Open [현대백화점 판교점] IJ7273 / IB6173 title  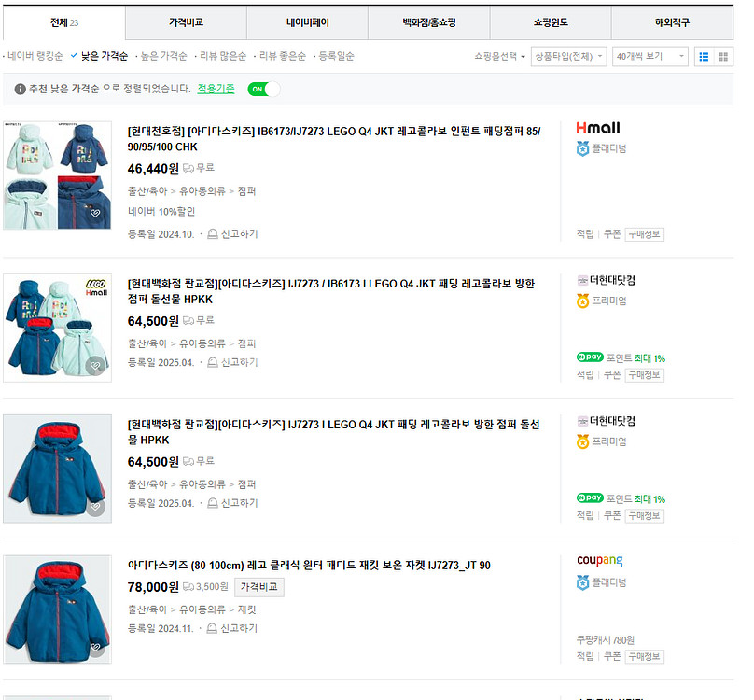point(331,291)
